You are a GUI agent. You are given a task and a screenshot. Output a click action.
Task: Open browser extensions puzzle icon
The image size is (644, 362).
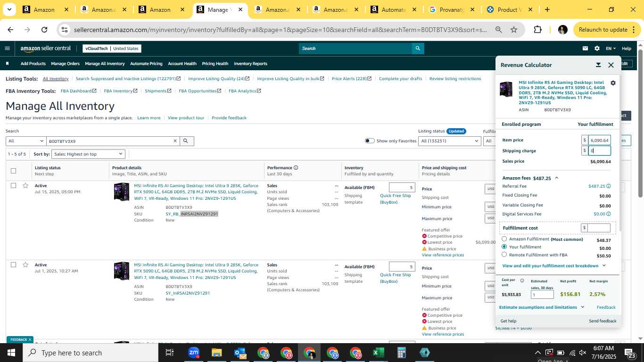point(538,30)
